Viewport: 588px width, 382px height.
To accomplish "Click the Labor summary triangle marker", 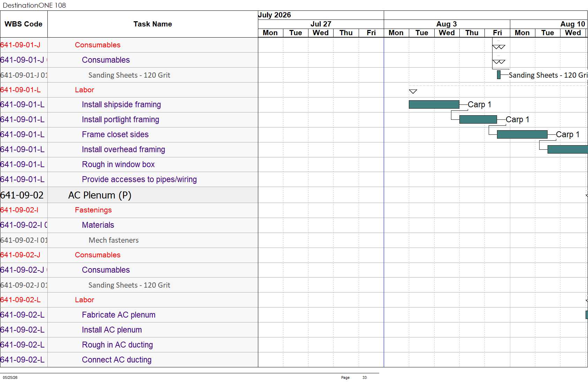I will click(x=413, y=92).
